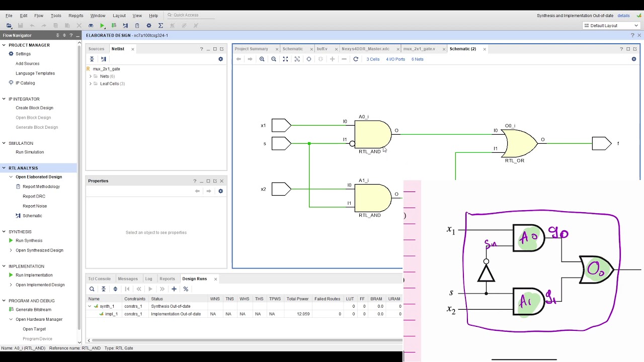The height and width of the screenshot is (362, 644).
Task: Close the Nexys4DDR_Master.xdc tab
Action: tap(396, 49)
